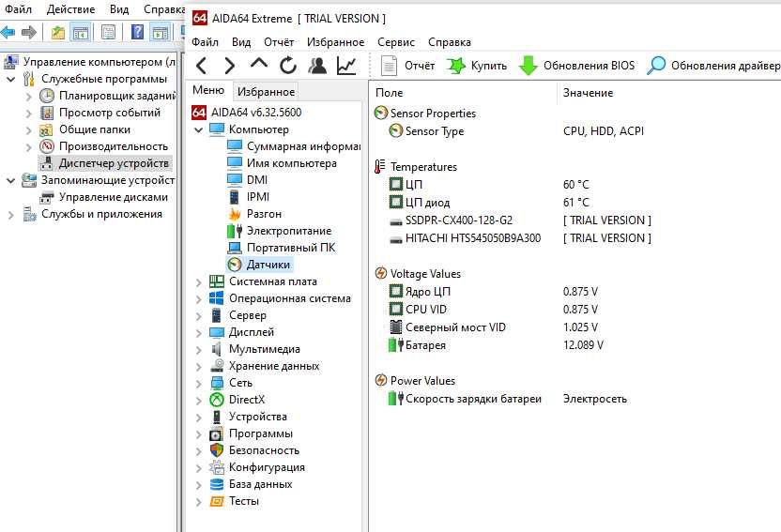Click the AIDA64 Up level arrow
Viewport: 781px width, 532px height.
258,65
